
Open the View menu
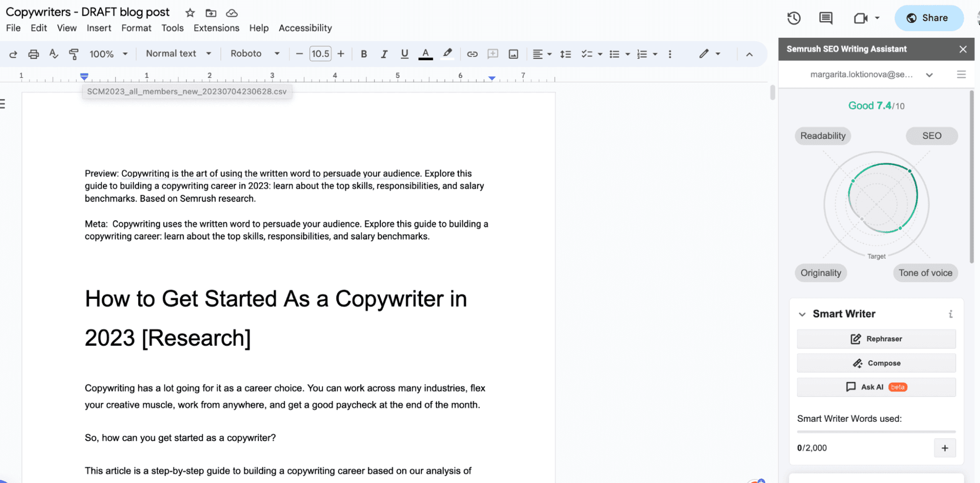67,28
